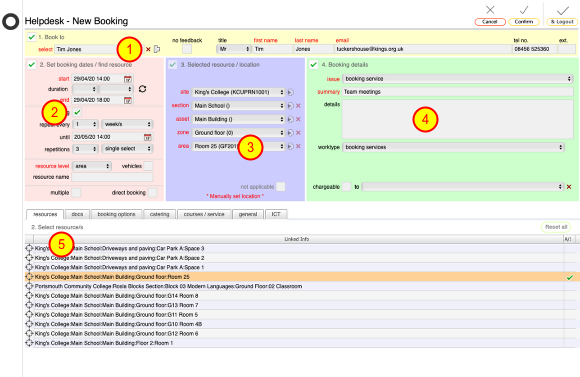The image size is (580, 377).
Task: Open calendar picker for end date
Action: point(128,100)
